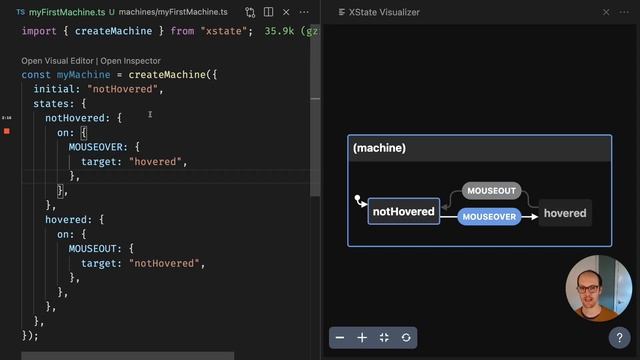Click the horizontal scrollbar at editor bottom
Image resolution: width=640 pixels, height=360 pixels.
128,356
